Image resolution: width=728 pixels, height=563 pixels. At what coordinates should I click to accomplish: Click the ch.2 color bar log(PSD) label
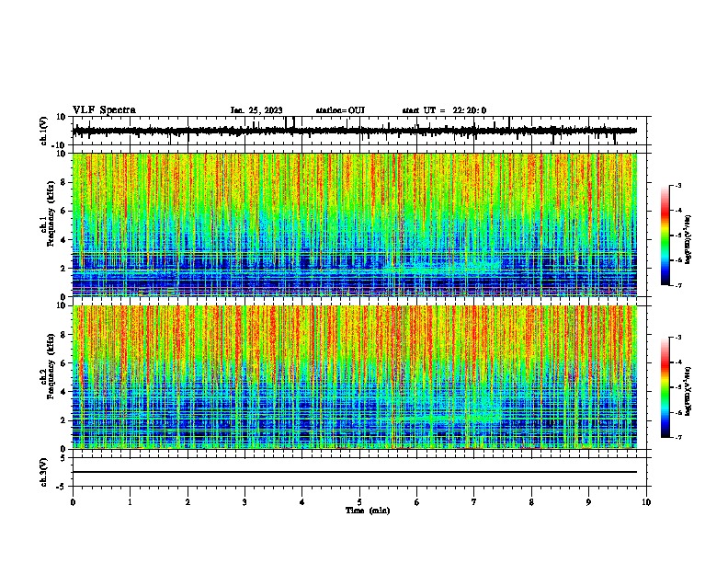[x=688, y=391]
